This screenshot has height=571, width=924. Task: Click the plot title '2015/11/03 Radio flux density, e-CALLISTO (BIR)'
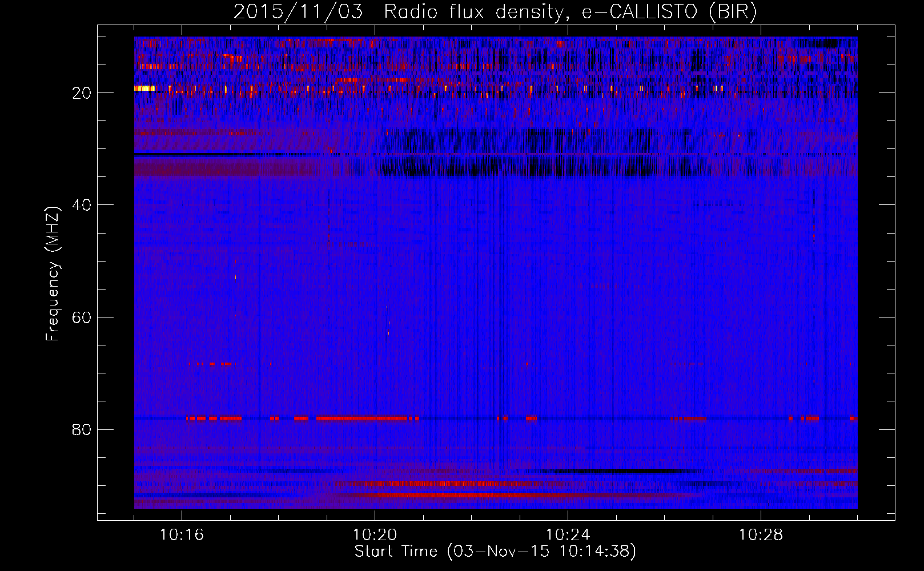pyautogui.click(x=495, y=12)
